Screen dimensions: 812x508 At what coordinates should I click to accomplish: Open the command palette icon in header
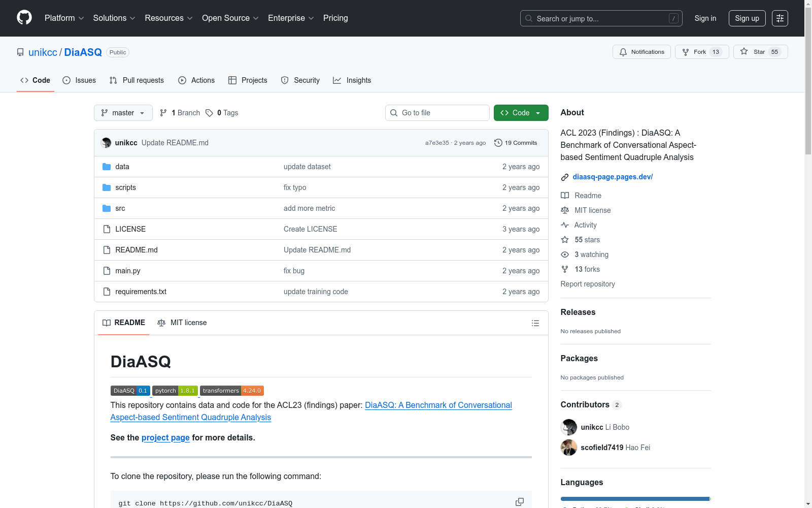(x=780, y=18)
